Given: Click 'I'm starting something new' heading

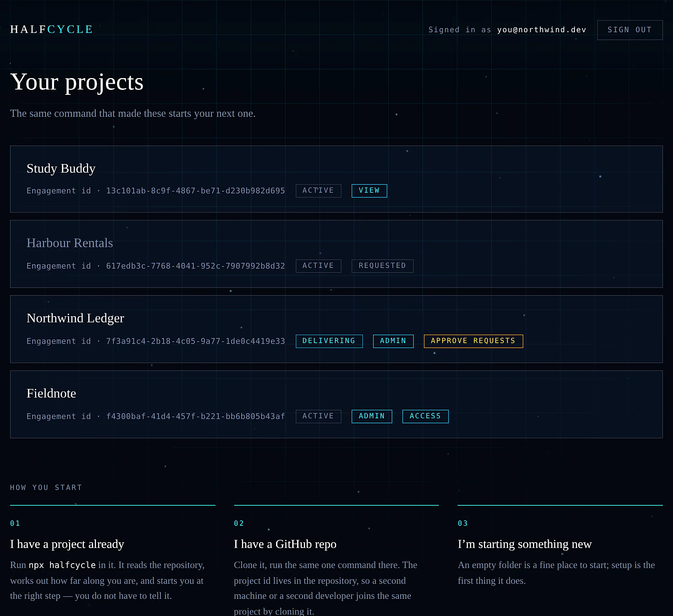Looking at the screenshot, I should [524, 544].
